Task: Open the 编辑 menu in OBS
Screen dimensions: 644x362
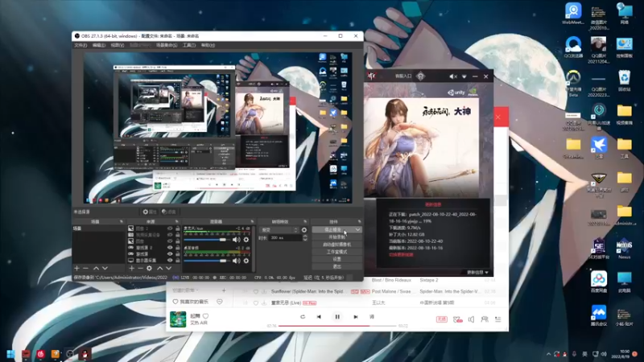Action: pyautogui.click(x=98, y=45)
